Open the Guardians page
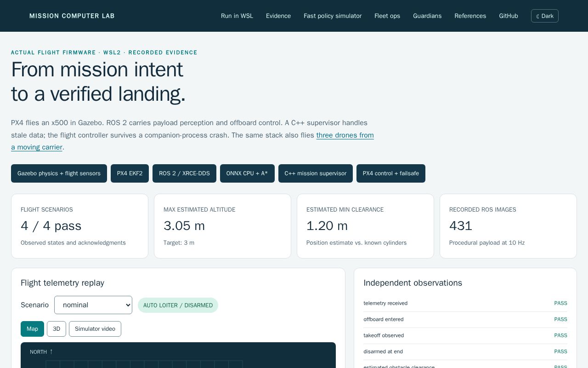 [x=427, y=16]
